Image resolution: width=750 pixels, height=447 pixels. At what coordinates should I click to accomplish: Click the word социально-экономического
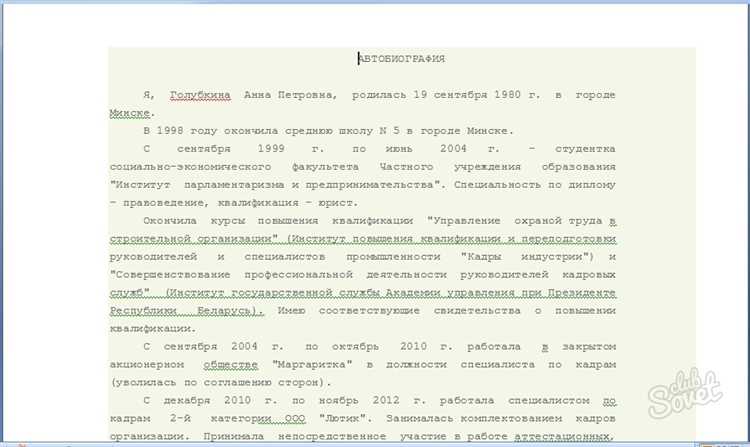pos(191,167)
